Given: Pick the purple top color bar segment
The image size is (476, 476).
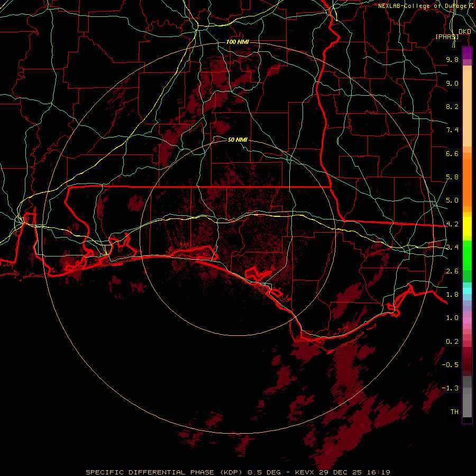Looking at the screenshot, I should click(467, 53).
